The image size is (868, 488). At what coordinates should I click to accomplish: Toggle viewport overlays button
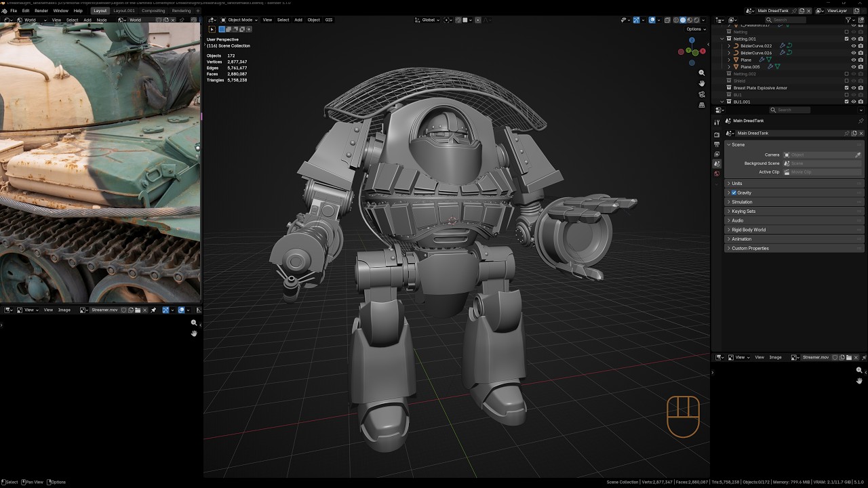coord(652,20)
